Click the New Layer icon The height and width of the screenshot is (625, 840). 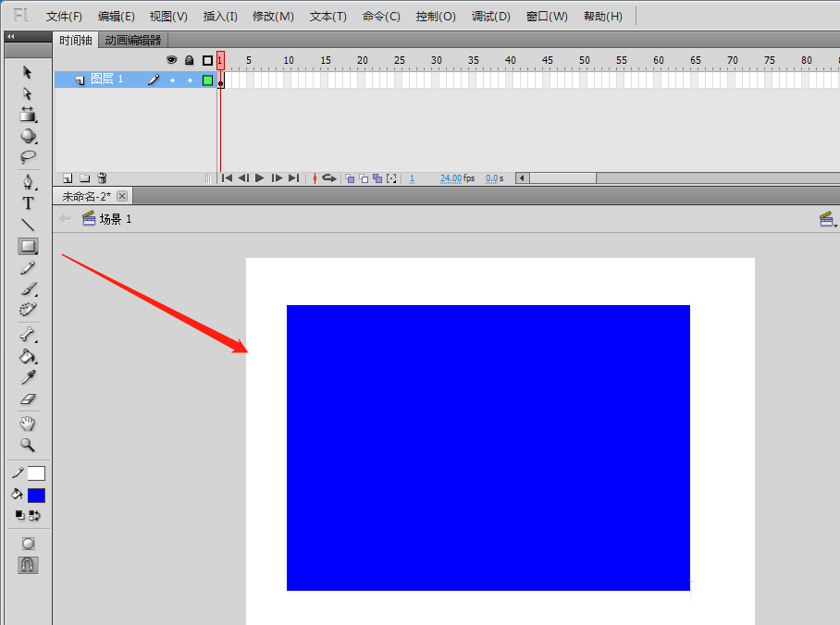68,178
